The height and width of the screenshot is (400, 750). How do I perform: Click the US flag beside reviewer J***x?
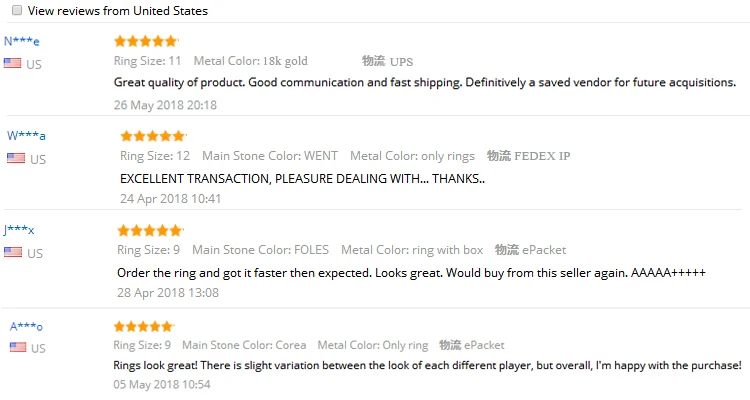click(12, 252)
